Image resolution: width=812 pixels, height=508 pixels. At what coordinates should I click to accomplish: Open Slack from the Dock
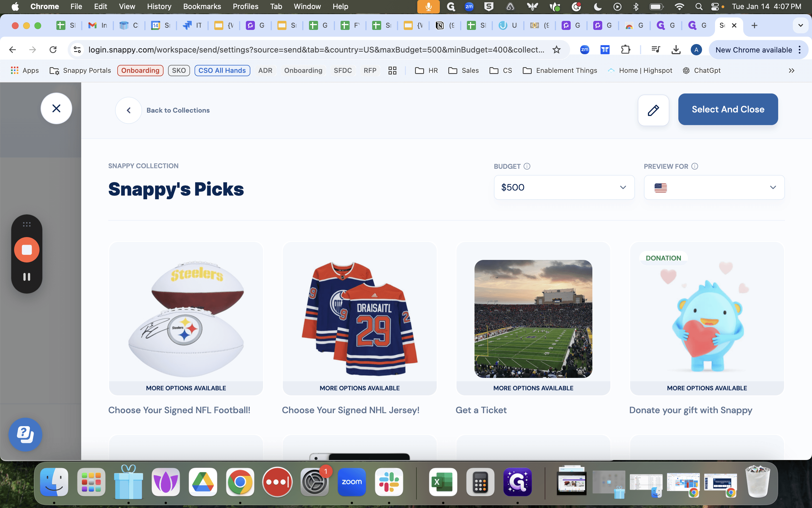(389, 482)
